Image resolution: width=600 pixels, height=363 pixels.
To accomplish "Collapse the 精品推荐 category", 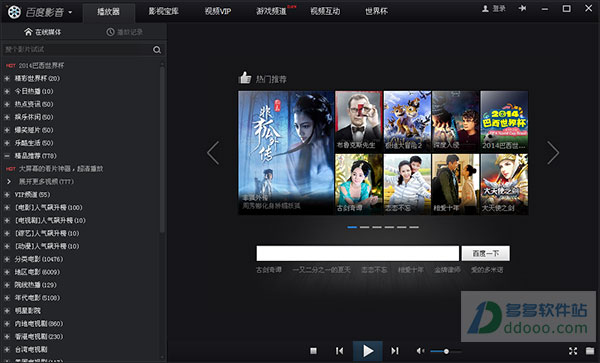I will (7, 156).
